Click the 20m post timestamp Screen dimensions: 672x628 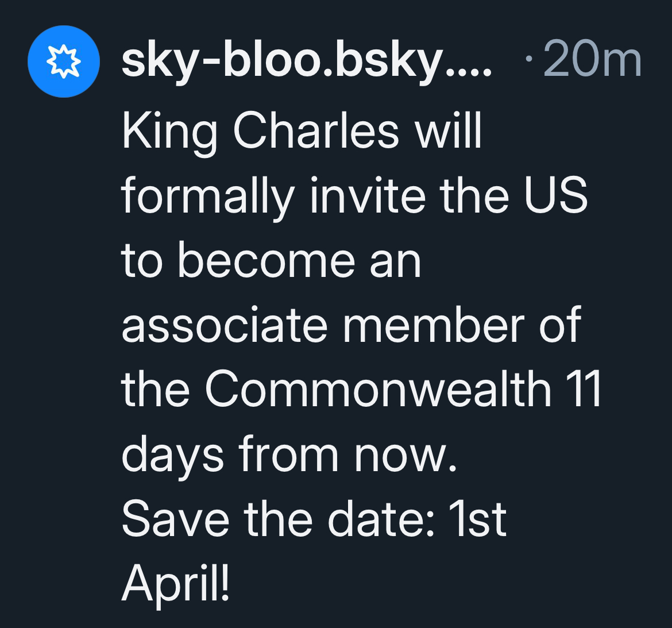592,60
